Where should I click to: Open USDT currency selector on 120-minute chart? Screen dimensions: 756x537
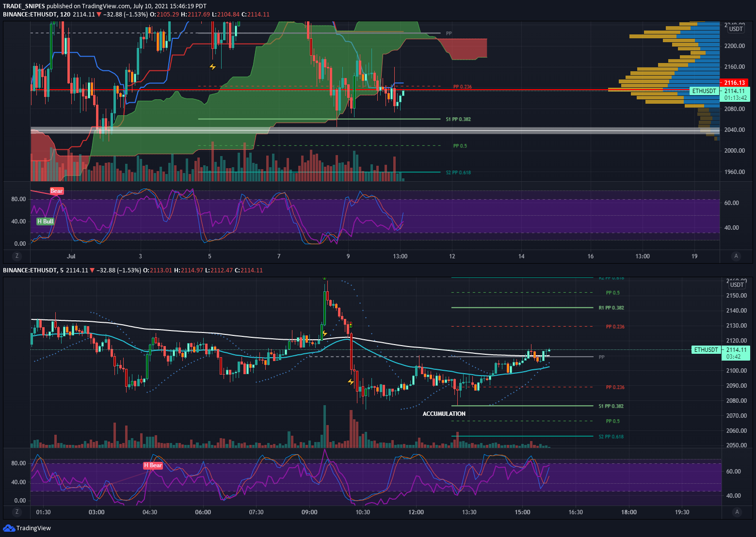tap(736, 29)
